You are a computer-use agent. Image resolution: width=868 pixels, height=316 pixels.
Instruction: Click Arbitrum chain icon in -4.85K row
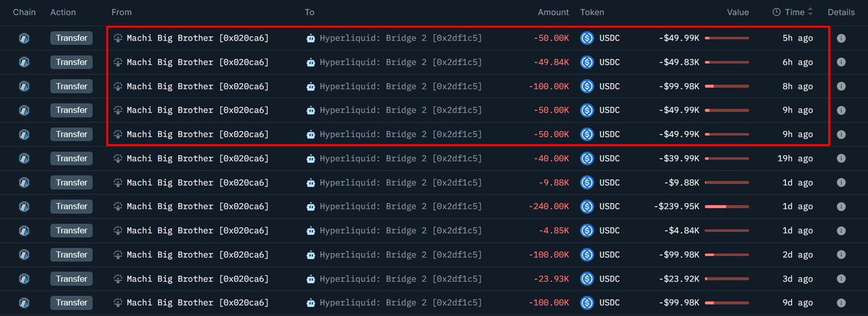coord(24,230)
